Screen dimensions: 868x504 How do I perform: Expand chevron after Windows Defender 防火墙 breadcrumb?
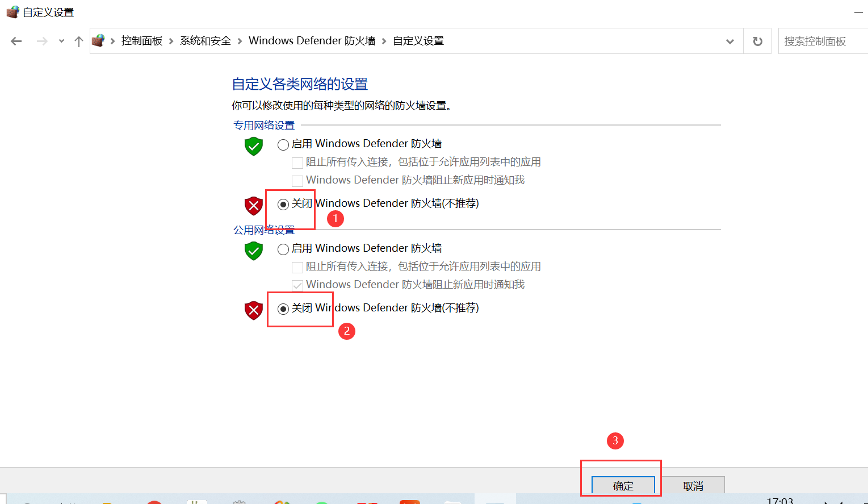[384, 41]
